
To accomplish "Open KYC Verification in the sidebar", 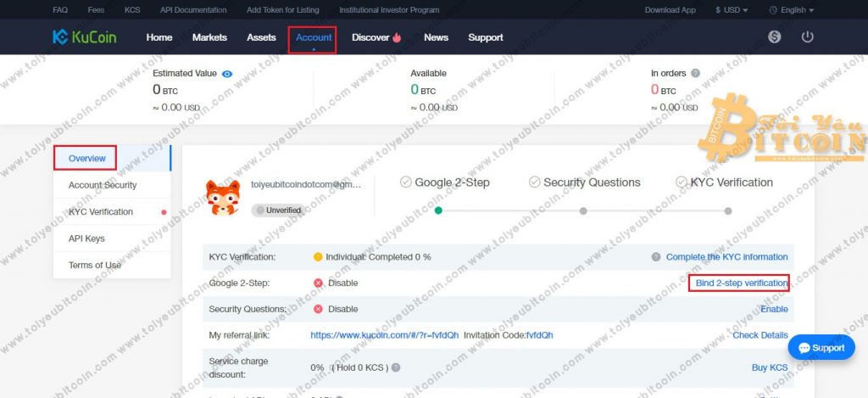I will 112,212.
